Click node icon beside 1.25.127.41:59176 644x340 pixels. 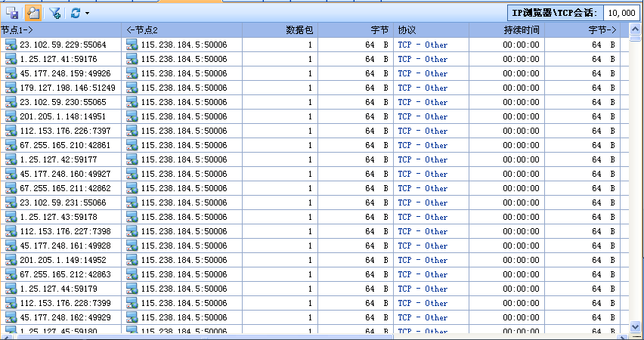(11, 59)
